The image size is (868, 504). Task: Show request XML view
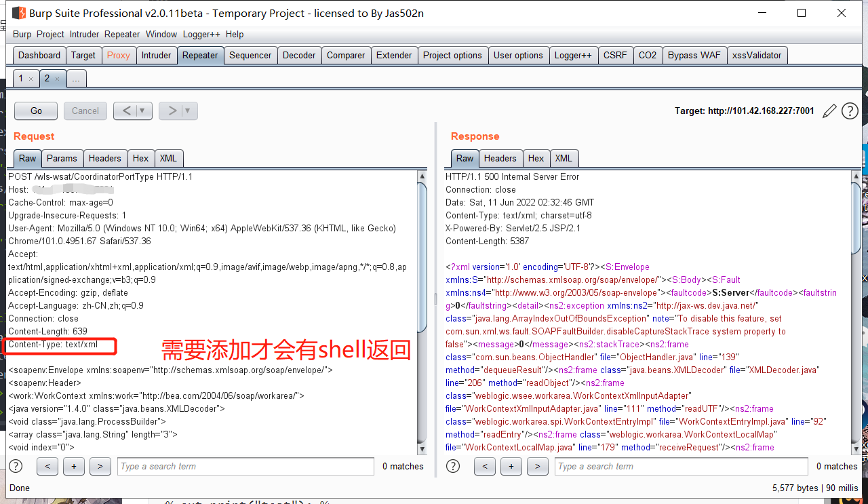[x=168, y=158]
